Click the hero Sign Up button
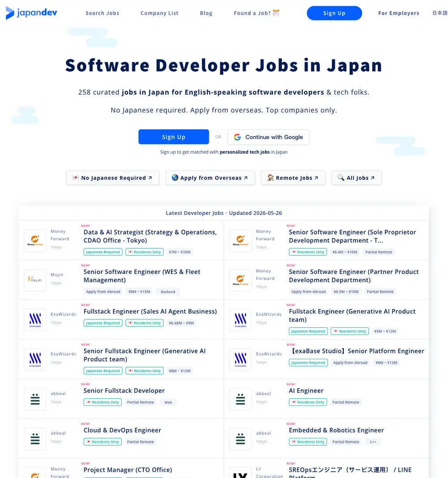448x478 pixels. click(x=173, y=137)
